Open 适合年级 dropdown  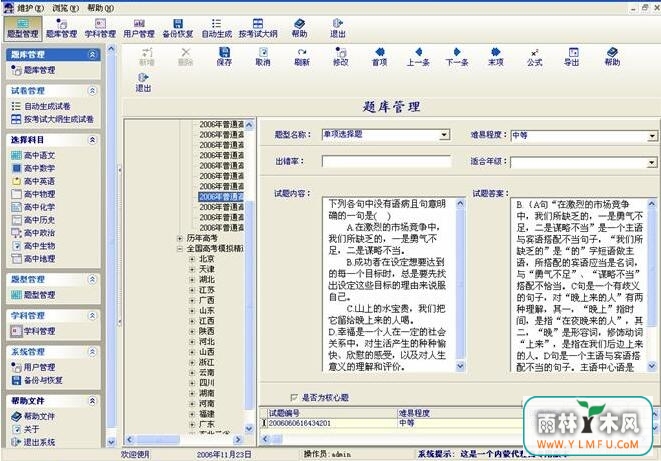(x=652, y=163)
